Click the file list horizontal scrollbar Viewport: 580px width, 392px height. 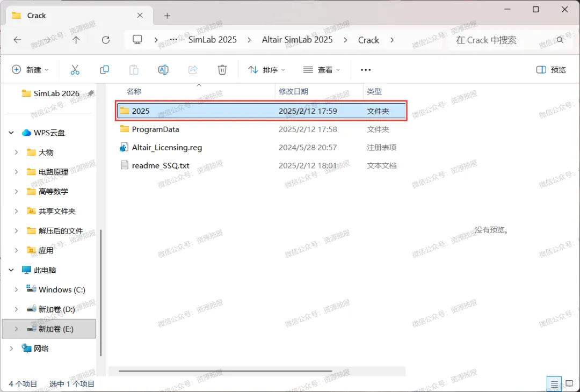[x=225, y=371]
